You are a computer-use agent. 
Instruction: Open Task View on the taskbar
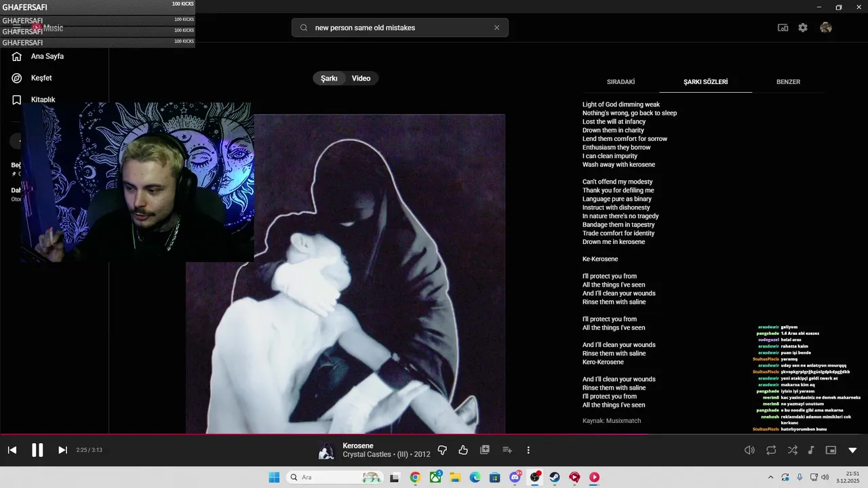395,477
